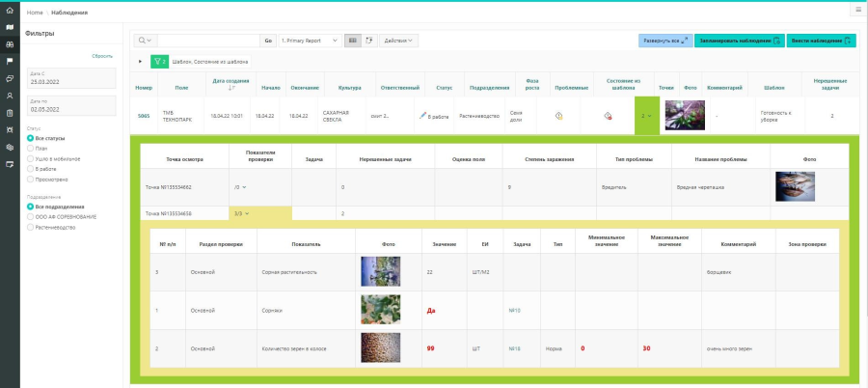Click the hamburger menu icon top right
The image size is (868, 388).
(x=857, y=9)
